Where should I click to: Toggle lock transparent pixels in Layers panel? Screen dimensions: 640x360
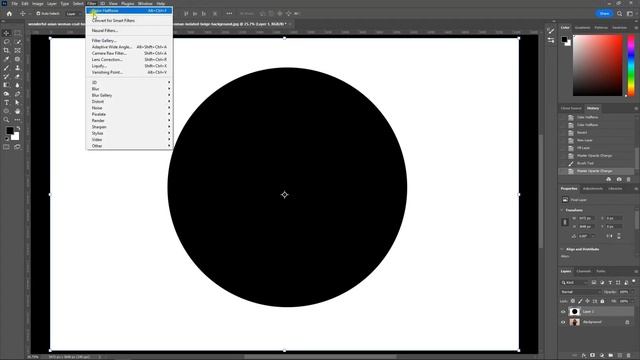[x=573, y=301]
